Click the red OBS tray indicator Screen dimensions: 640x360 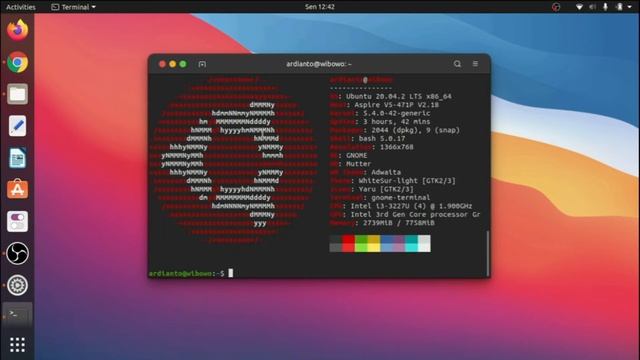pyautogui.click(x=556, y=7)
